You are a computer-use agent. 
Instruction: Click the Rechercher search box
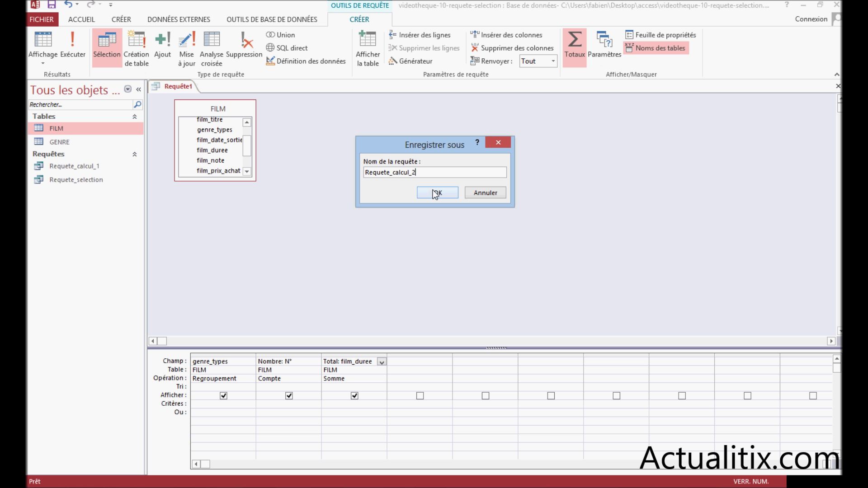[x=80, y=104]
